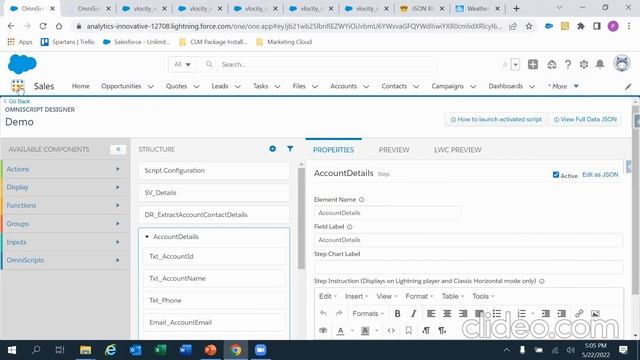Open the Home navigation item
The image size is (640, 360).
point(80,86)
